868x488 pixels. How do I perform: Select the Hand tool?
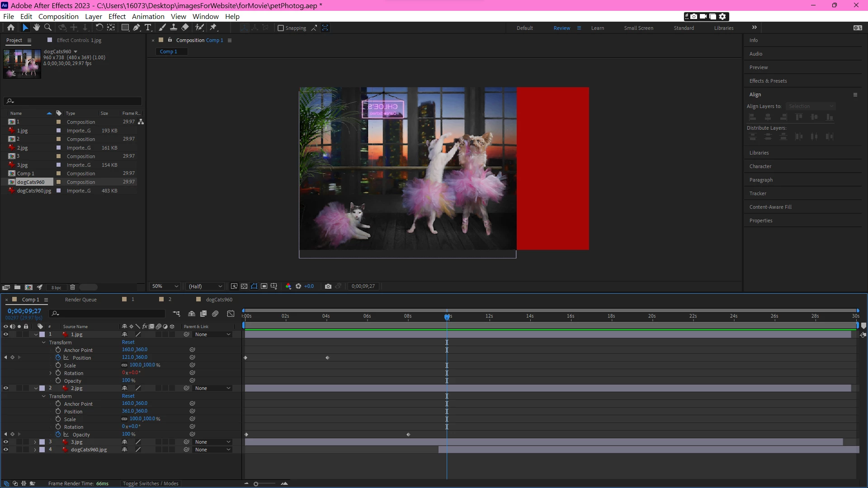click(36, 28)
